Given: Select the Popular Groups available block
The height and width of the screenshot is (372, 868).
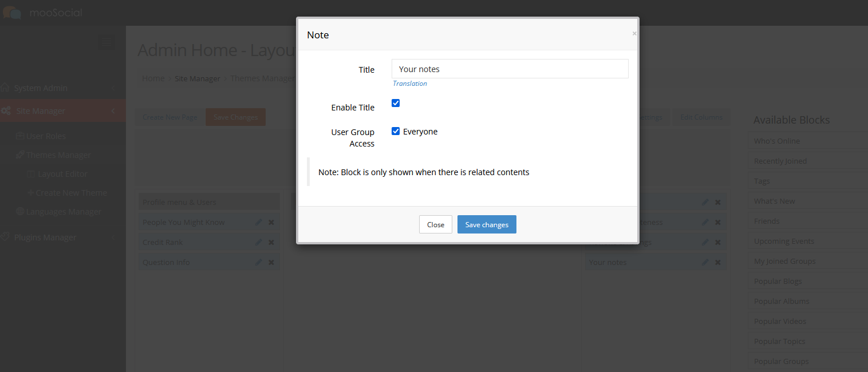Looking at the screenshot, I should click(807, 361).
